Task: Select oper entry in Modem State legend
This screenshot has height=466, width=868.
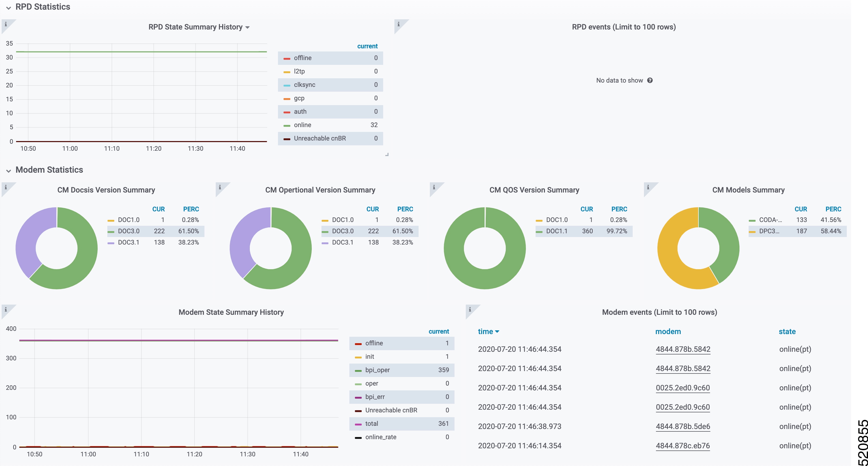Action: tap(372, 383)
